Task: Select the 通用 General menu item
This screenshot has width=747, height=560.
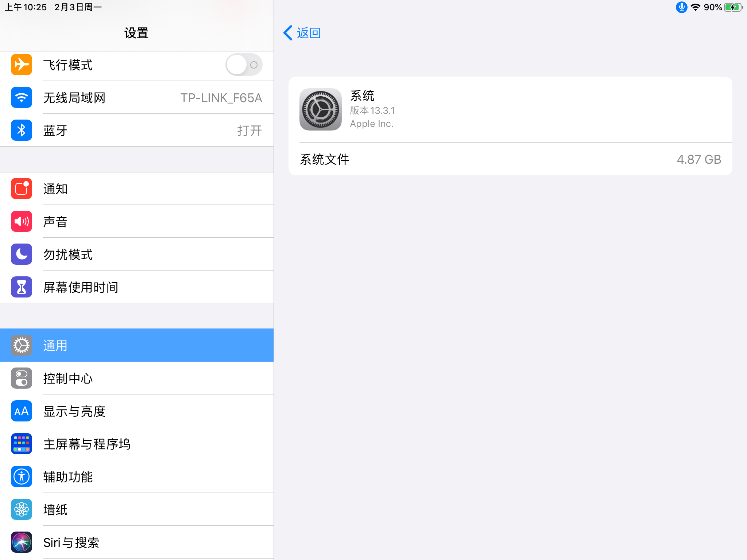Action: pyautogui.click(x=137, y=345)
